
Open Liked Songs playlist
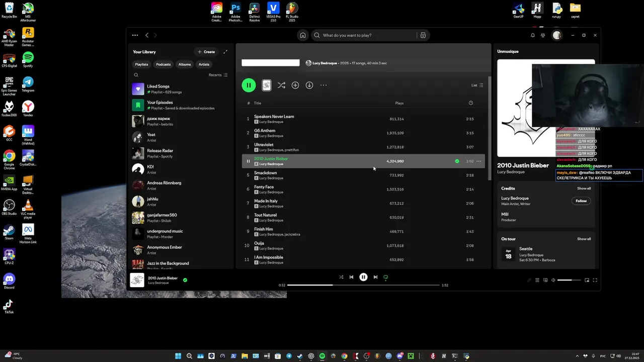click(x=181, y=89)
